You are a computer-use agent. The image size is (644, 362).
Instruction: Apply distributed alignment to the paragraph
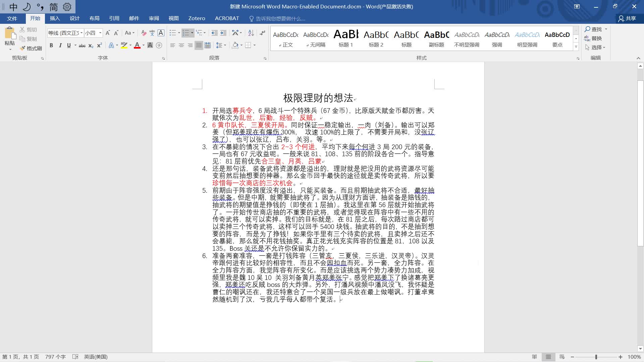(x=208, y=45)
